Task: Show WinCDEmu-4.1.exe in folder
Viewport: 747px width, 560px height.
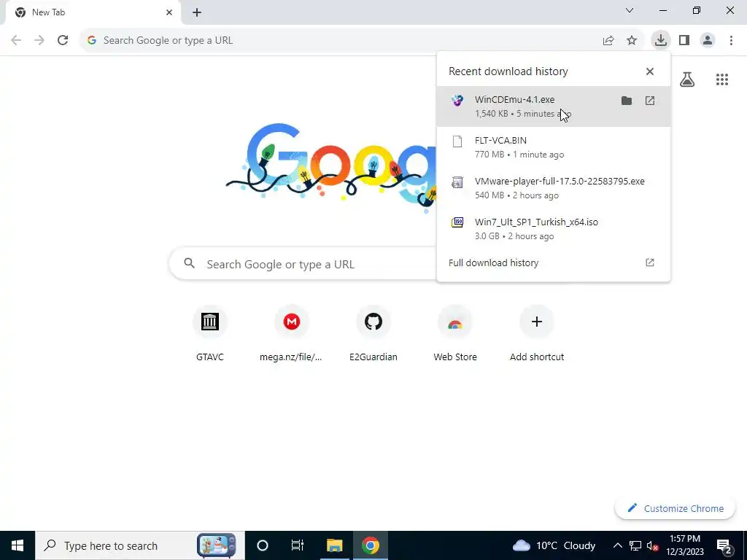Action: pyautogui.click(x=627, y=101)
